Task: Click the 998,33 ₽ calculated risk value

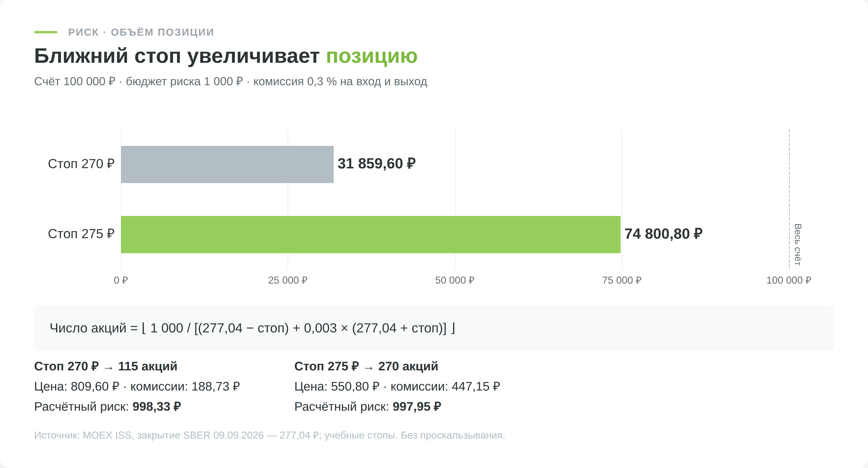Action: (x=157, y=407)
